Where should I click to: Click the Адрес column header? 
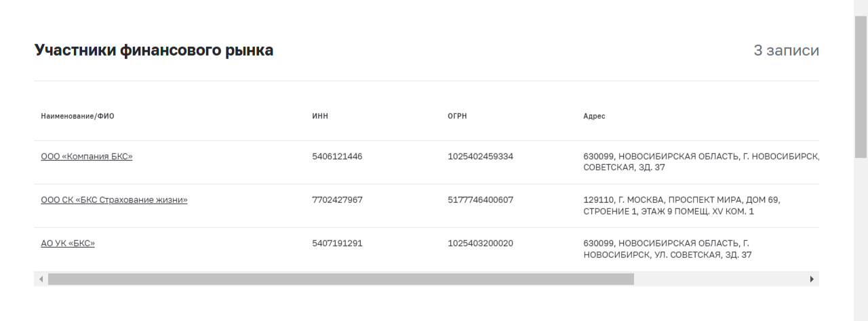(594, 116)
